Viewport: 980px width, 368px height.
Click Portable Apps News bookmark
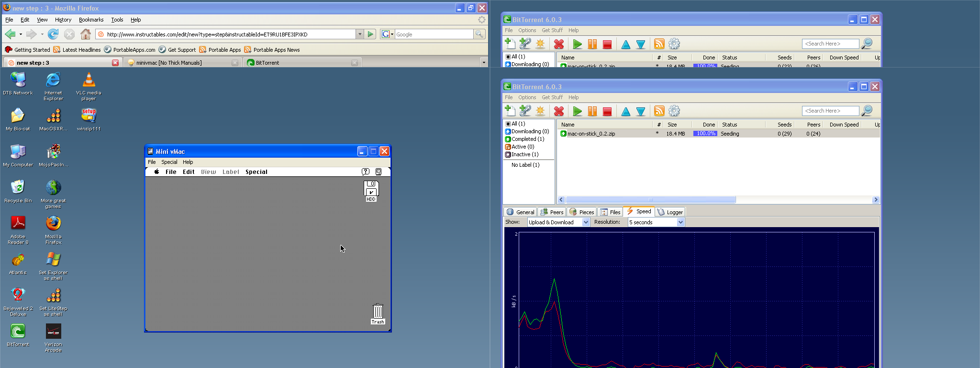[272, 49]
